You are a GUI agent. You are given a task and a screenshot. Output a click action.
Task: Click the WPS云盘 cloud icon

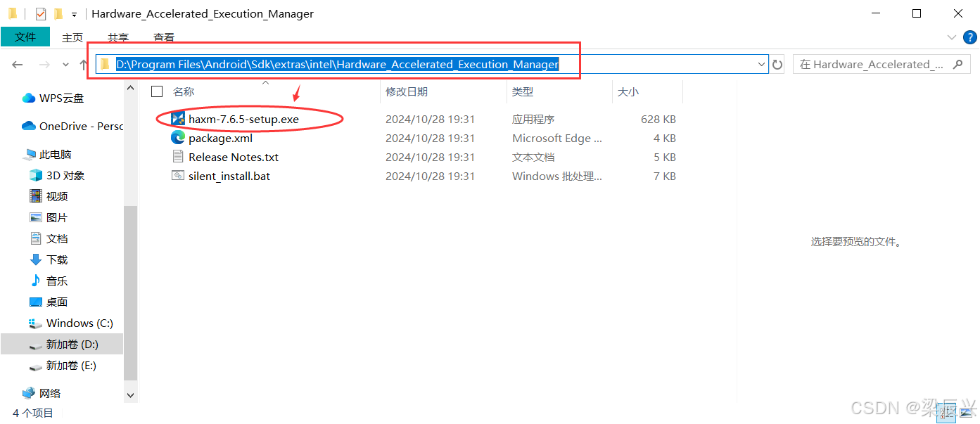click(x=29, y=98)
